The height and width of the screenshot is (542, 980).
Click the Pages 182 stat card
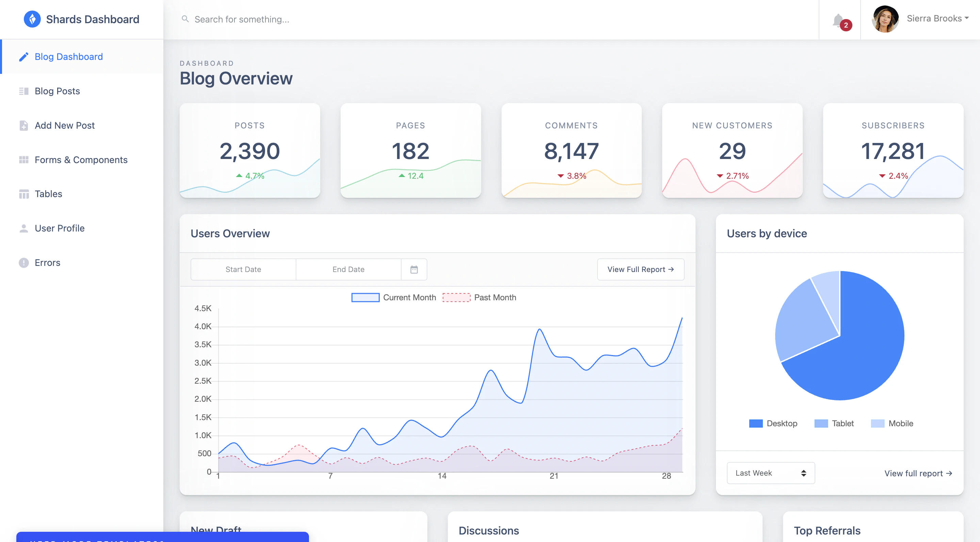(x=410, y=150)
